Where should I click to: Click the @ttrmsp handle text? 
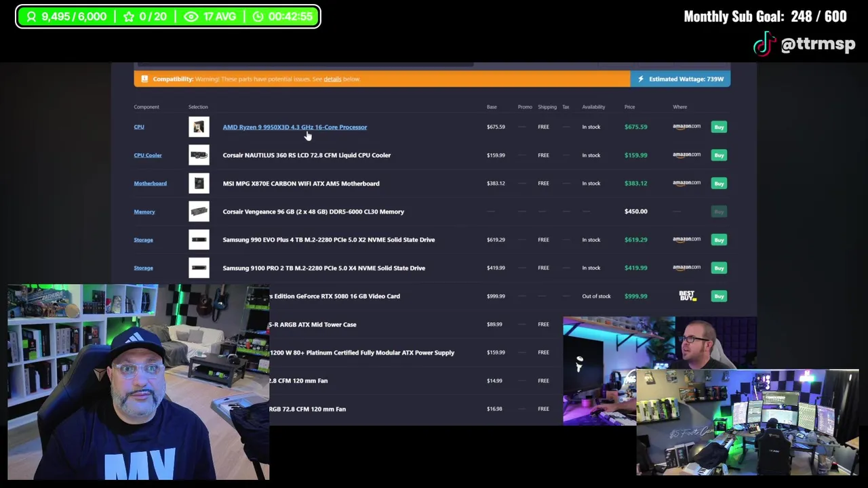[818, 44]
